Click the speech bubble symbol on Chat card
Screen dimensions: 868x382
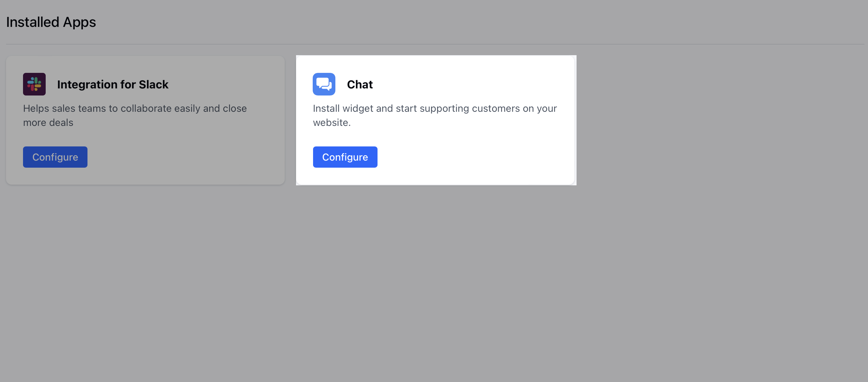click(323, 84)
